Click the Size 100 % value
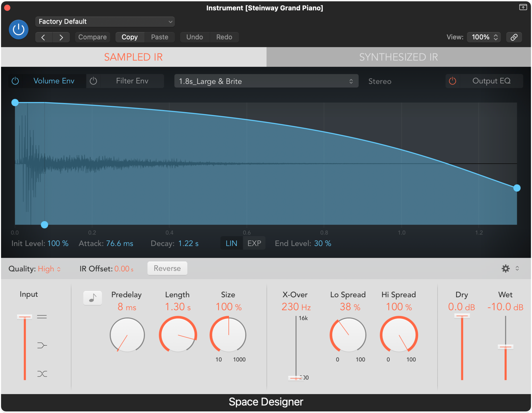This screenshot has width=532, height=413. (x=228, y=307)
